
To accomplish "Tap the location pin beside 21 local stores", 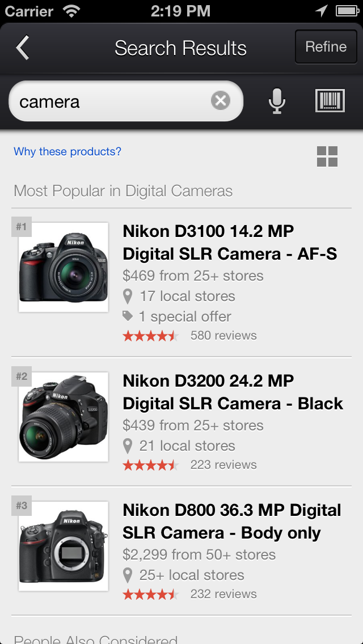I will click(128, 446).
